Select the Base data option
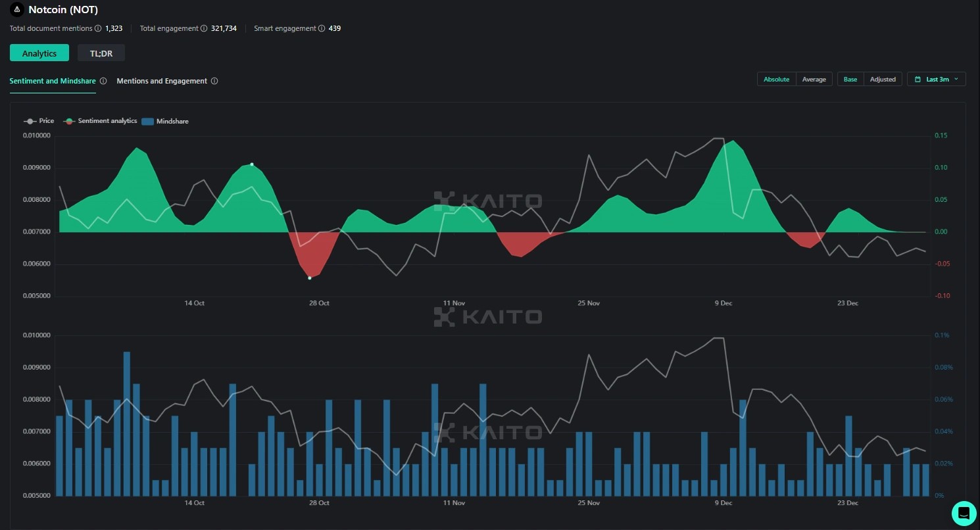This screenshot has width=980, height=530. [x=850, y=79]
